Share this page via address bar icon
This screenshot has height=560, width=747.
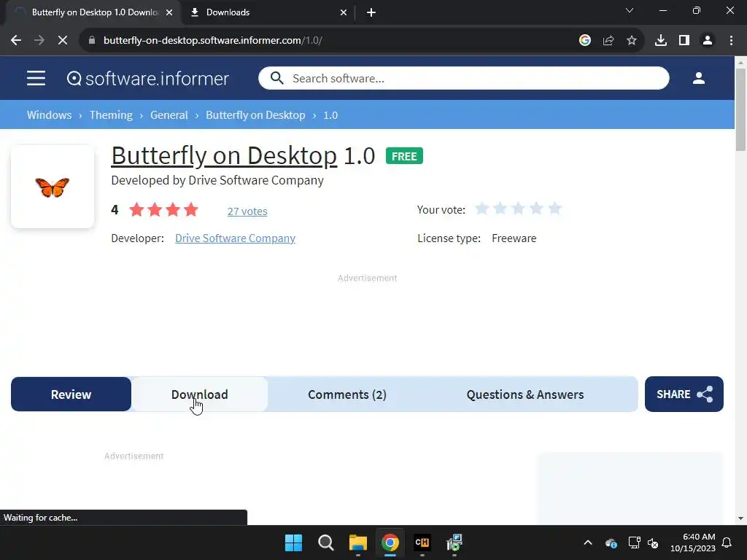pos(608,41)
